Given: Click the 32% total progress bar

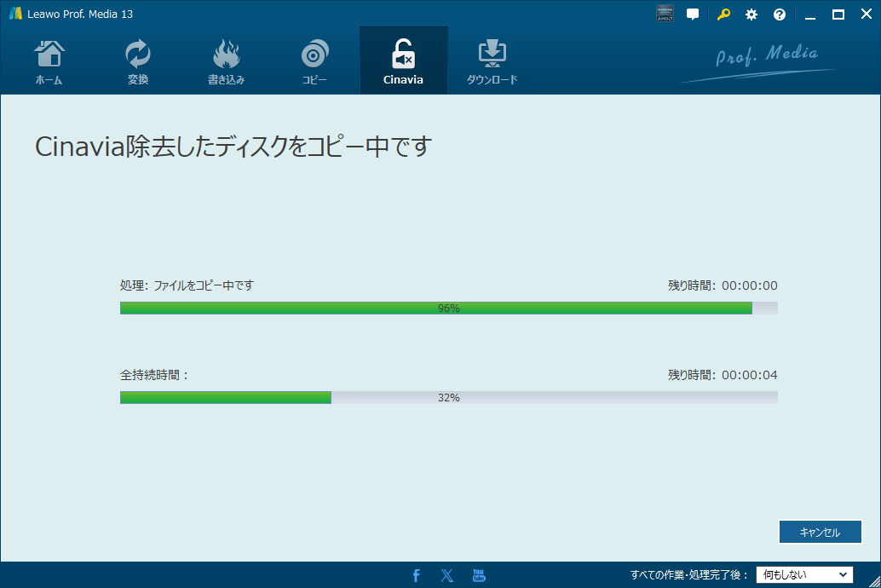Looking at the screenshot, I should (449, 397).
